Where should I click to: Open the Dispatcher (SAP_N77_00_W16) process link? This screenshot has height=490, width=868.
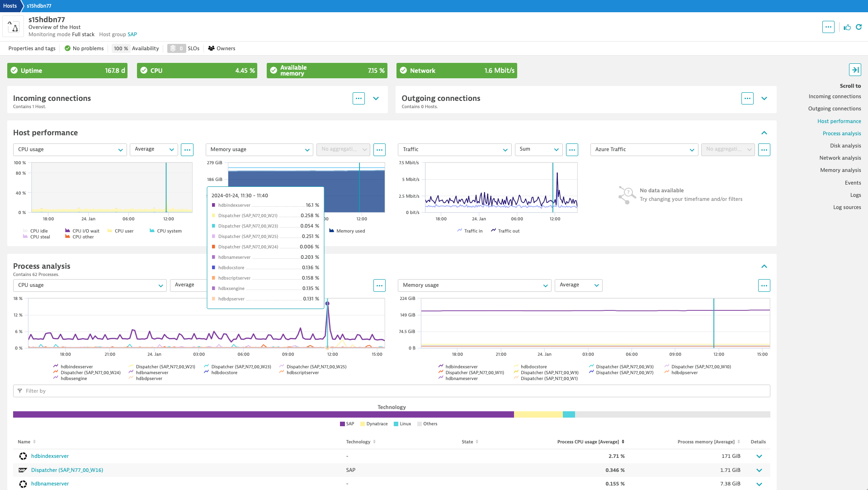pyautogui.click(x=66, y=470)
